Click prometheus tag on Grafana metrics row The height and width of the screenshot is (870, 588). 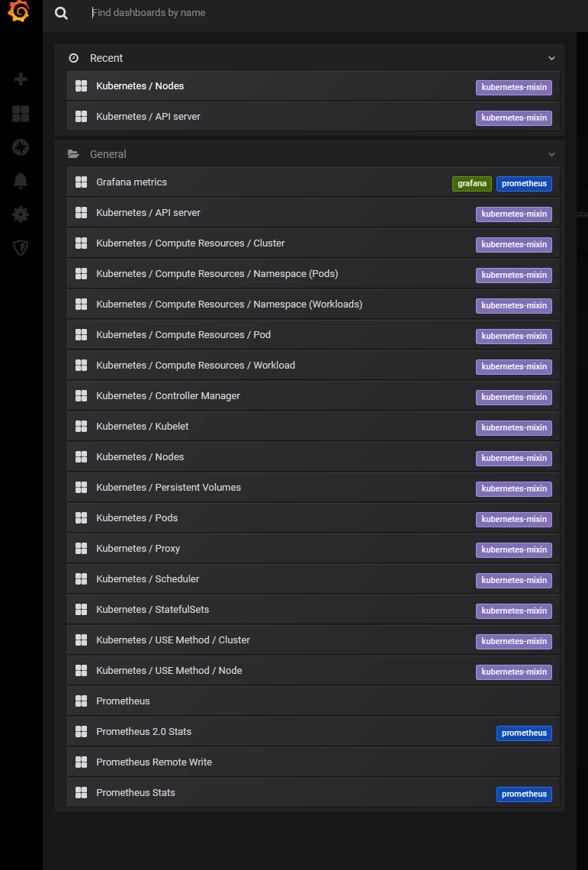pyautogui.click(x=524, y=184)
